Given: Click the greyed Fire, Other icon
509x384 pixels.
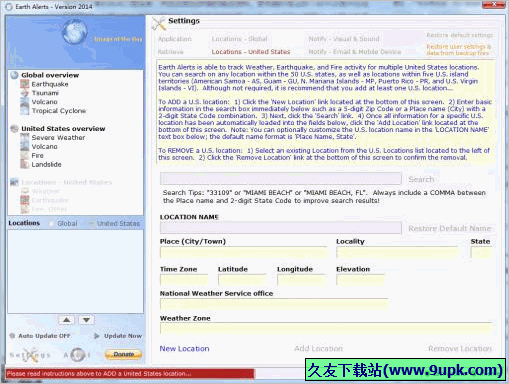Looking at the screenshot, I should (x=25, y=209).
